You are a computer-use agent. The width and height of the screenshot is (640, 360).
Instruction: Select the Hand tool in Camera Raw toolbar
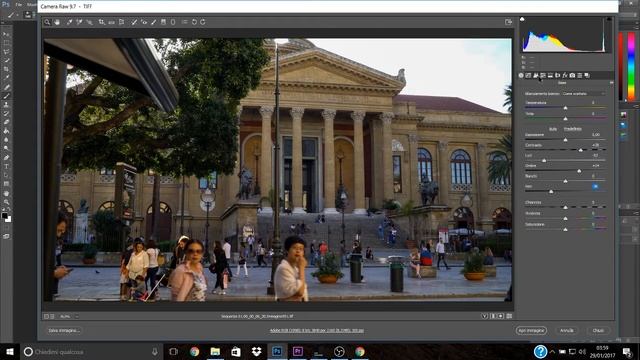(57, 22)
